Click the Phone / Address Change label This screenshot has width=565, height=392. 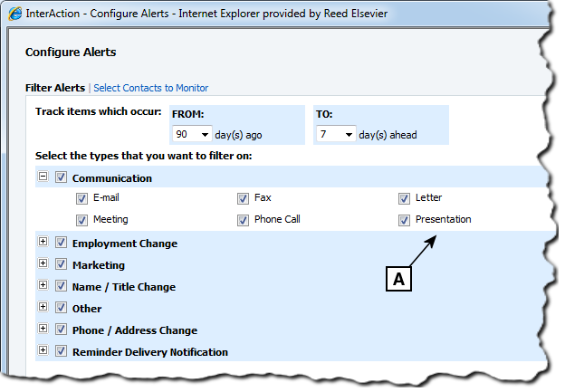[135, 330]
